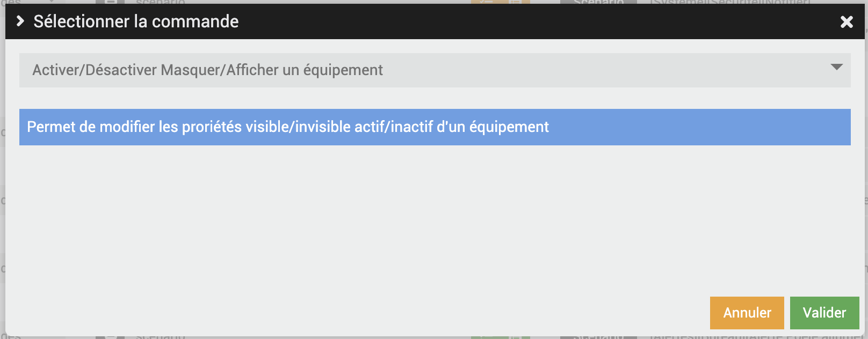Click the small grey icon behind the dialog top-left

(x=110, y=2)
